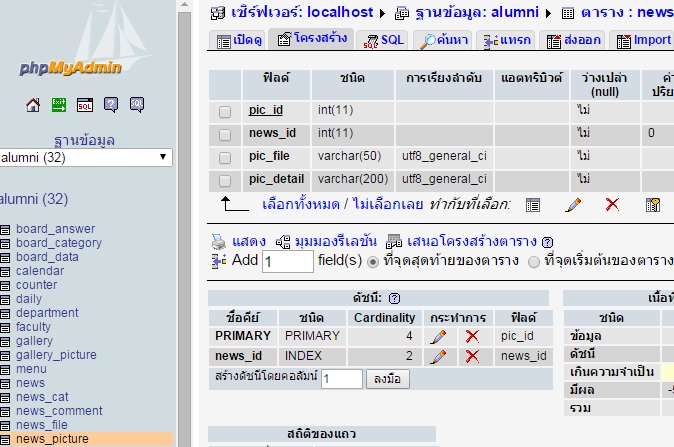Click the ลงมือ go button
The image size is (674, 447).
click(387, 379)
